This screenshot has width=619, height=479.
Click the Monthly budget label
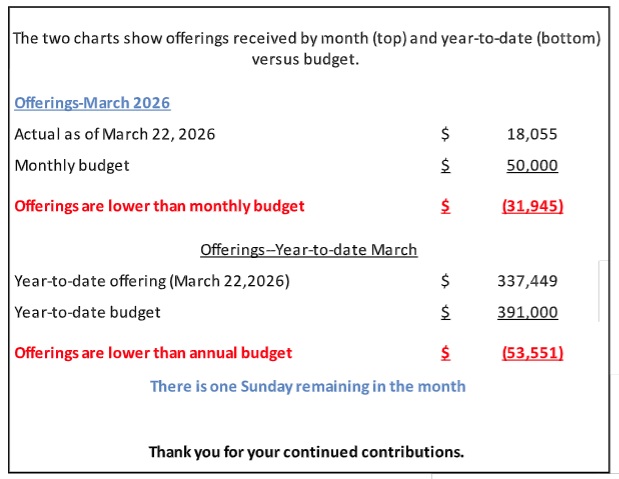[71, 165]
